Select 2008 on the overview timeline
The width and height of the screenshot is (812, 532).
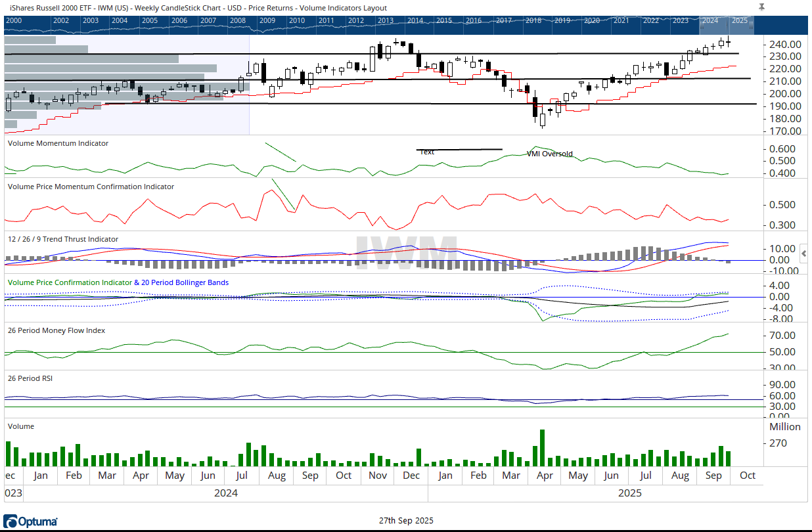pyautogui.click(x=238, y=20)
